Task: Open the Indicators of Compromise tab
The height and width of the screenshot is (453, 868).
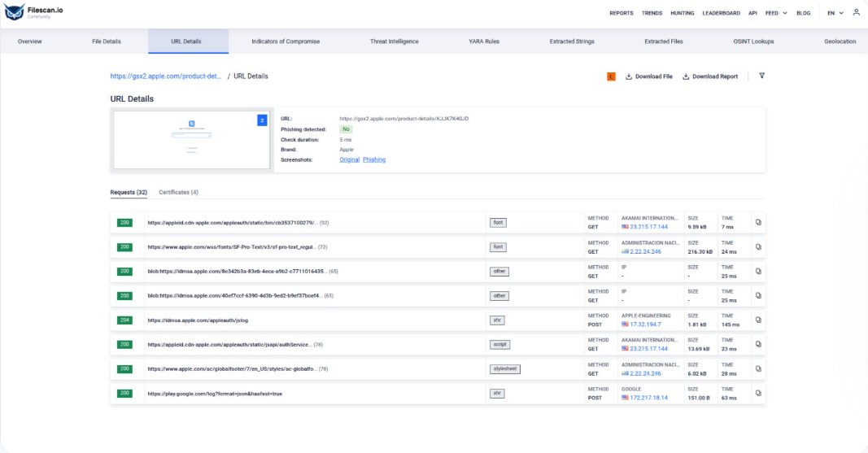Action: 286,41
